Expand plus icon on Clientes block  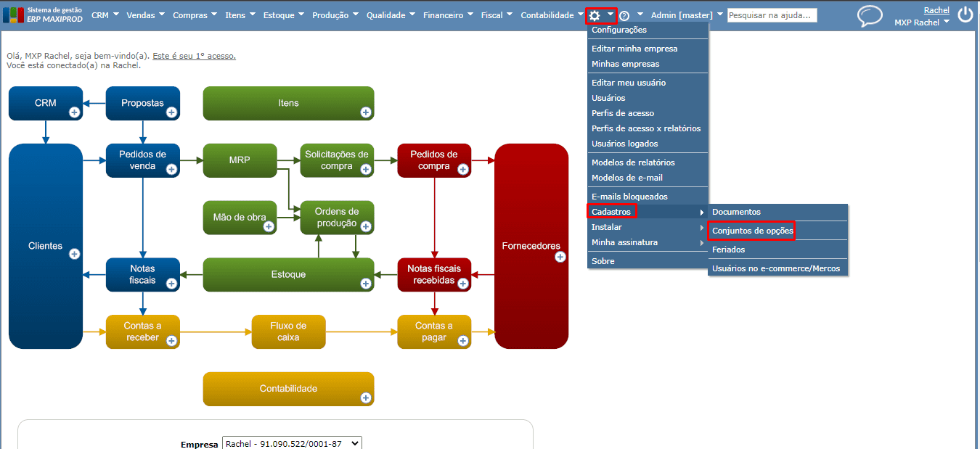[74, 254]
